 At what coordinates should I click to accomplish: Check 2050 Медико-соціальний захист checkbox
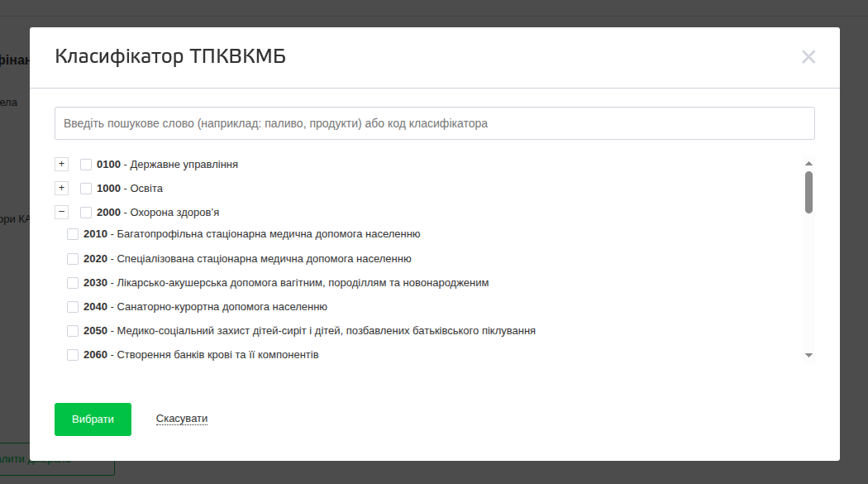[x=73, y=330]
